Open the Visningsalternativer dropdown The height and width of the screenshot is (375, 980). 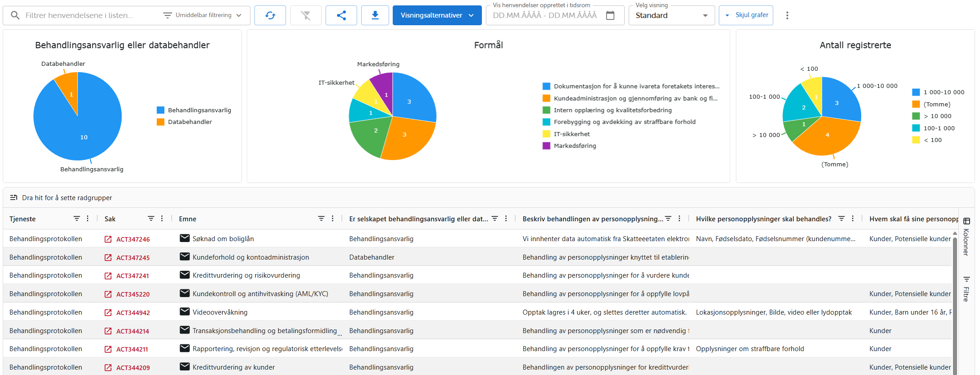pos(437,15)
